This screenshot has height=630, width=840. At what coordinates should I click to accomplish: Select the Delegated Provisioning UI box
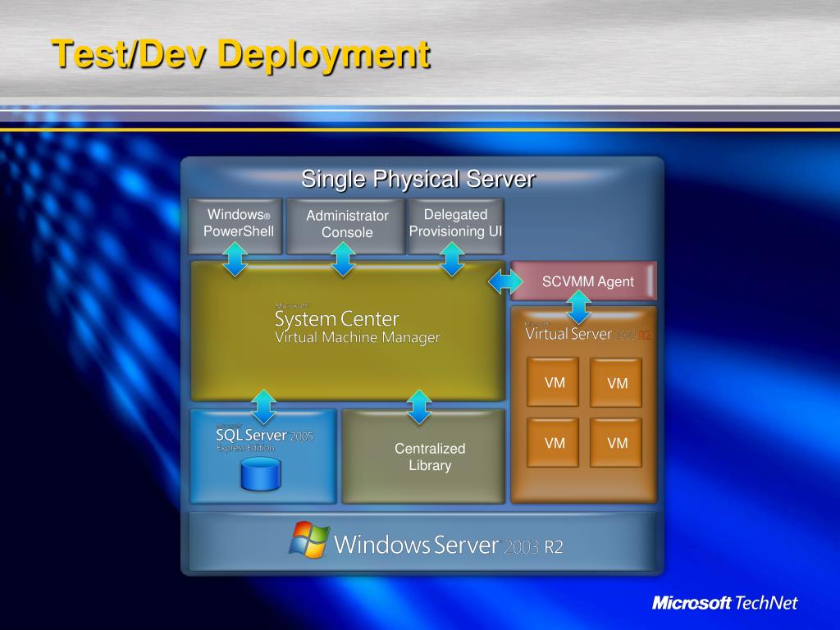(x=456, y=226)
